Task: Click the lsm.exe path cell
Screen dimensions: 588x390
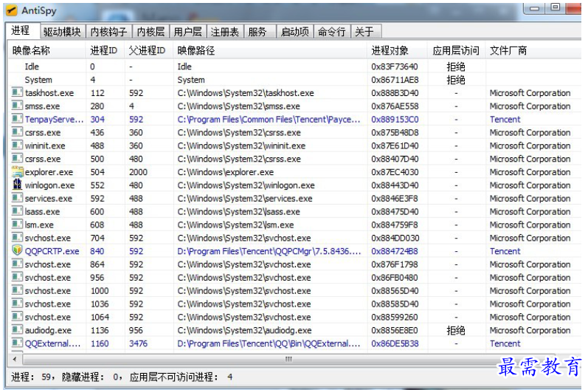Action: pos(235,225)
